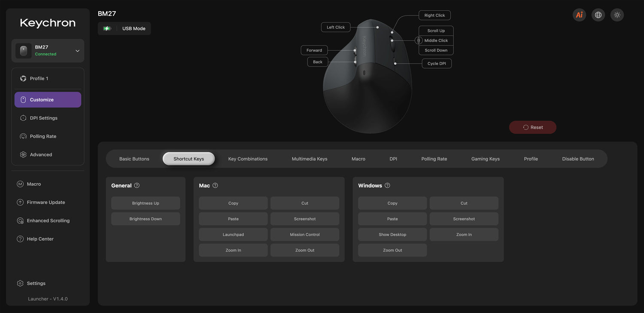
Task: Switch to the Key Combinations tab
Action: pyautogui.click(x=248, y=159)
